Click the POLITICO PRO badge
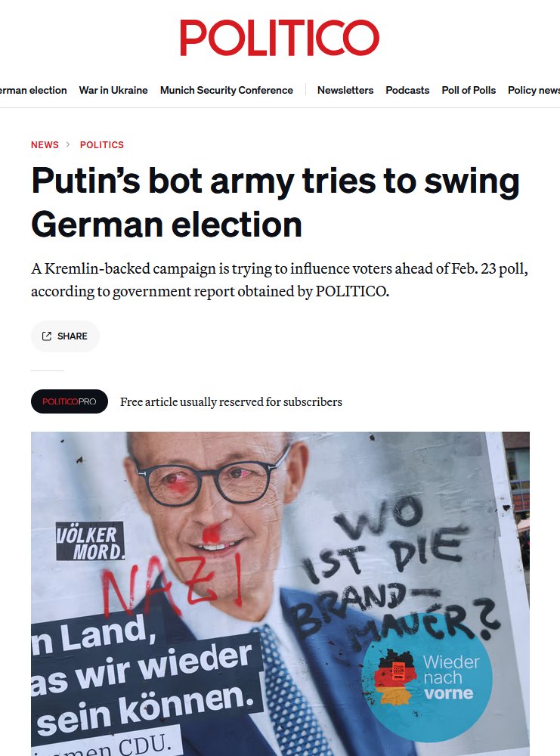Viewport: 560px width, 756px height. (x=70, y=401)
